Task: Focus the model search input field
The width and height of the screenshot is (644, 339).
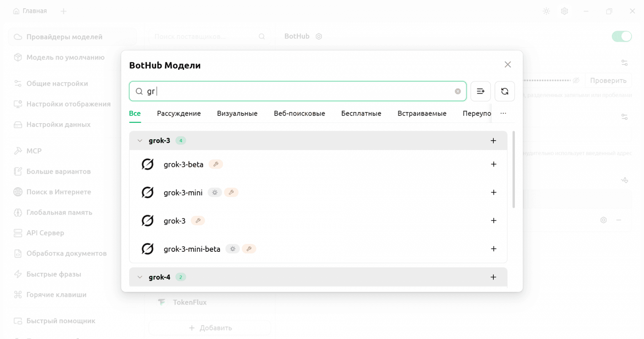Action: 297,91
